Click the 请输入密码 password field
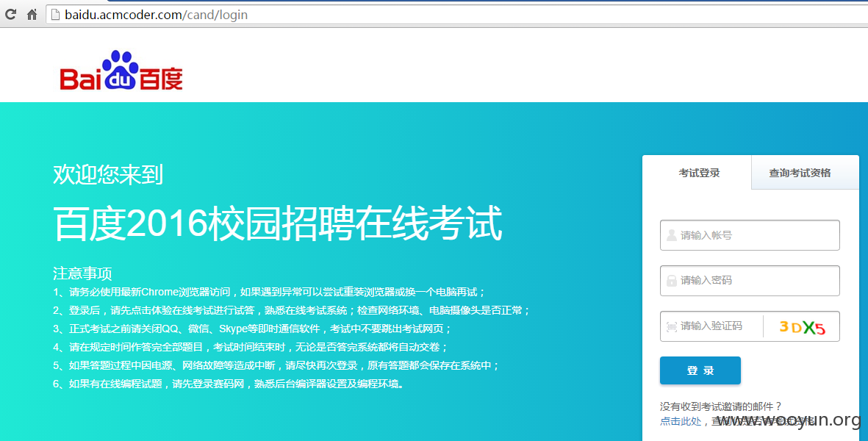 coord(750,281)
